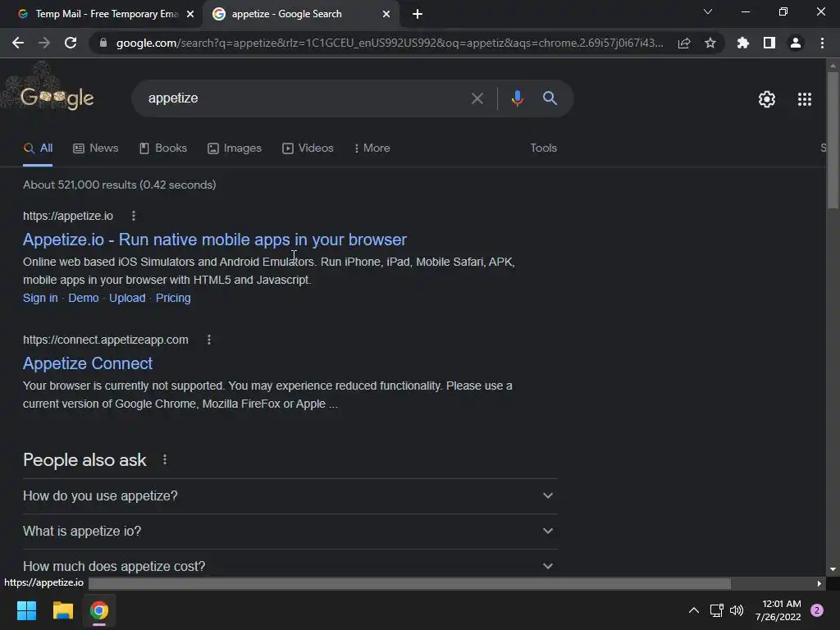The image size is (840, 630).
Task: Open the People also ask options menu
Action: tap(165, 459)
